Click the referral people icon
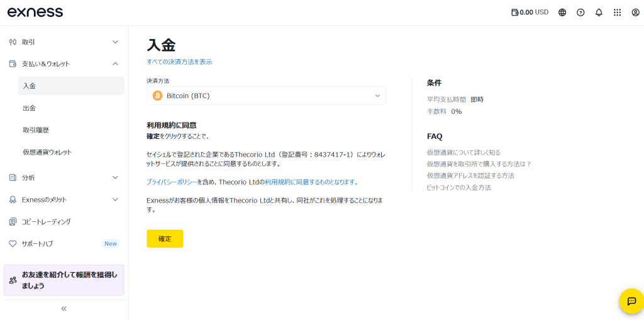The width and height of the screenshot is (644, 320). point(13,280)
